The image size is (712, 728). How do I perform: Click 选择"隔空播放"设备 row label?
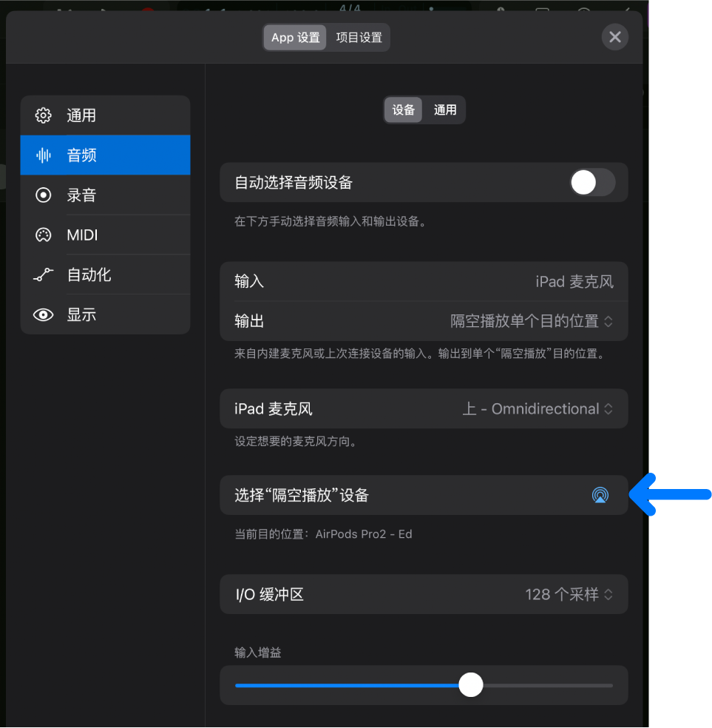pos(302,495)
